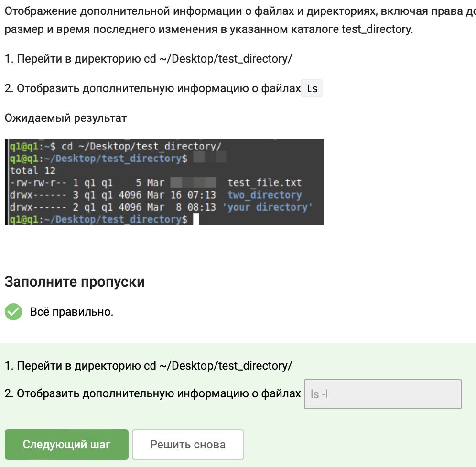Click the blurred hidden command after the prompt
The height and width of the screenshot is (467, 476).
210,159
